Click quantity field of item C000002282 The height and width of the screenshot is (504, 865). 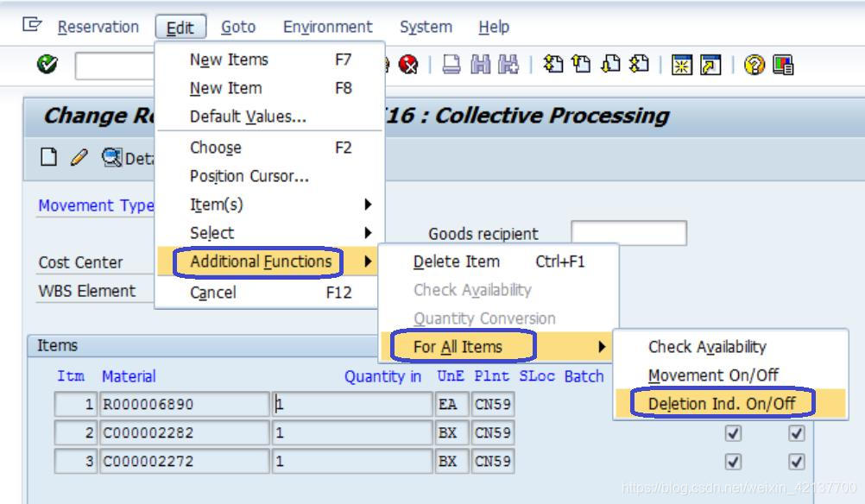352,433
